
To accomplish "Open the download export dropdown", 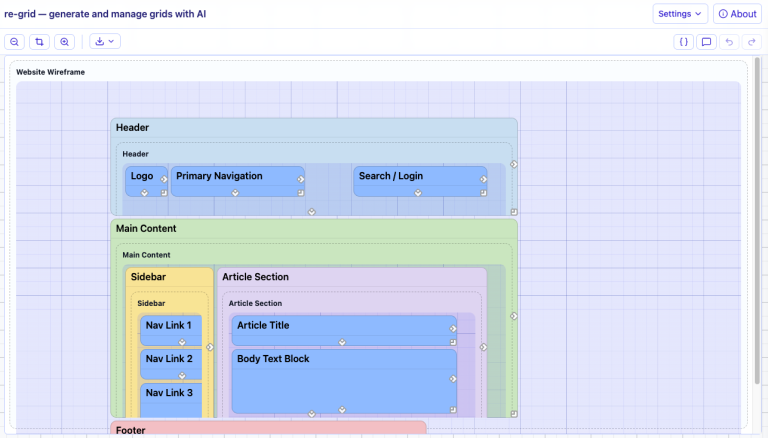I will click(x=105, y=42).
